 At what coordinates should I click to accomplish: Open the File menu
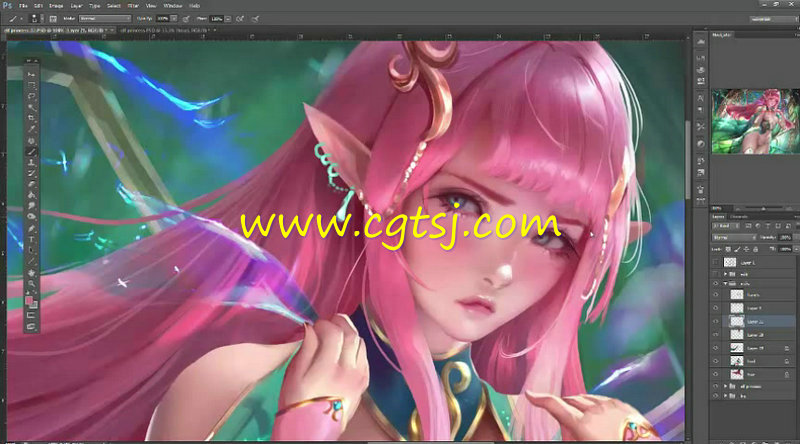tap(23, 6)
